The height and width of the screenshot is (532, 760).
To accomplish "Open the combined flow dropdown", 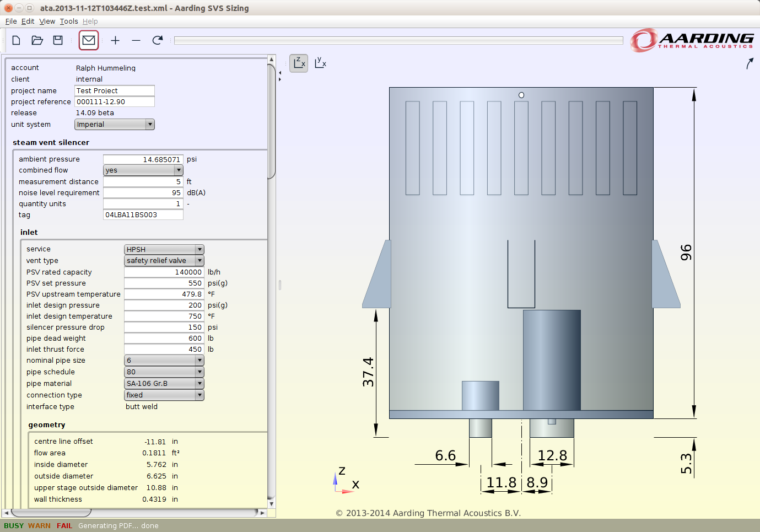I will (x=143, y=170).
